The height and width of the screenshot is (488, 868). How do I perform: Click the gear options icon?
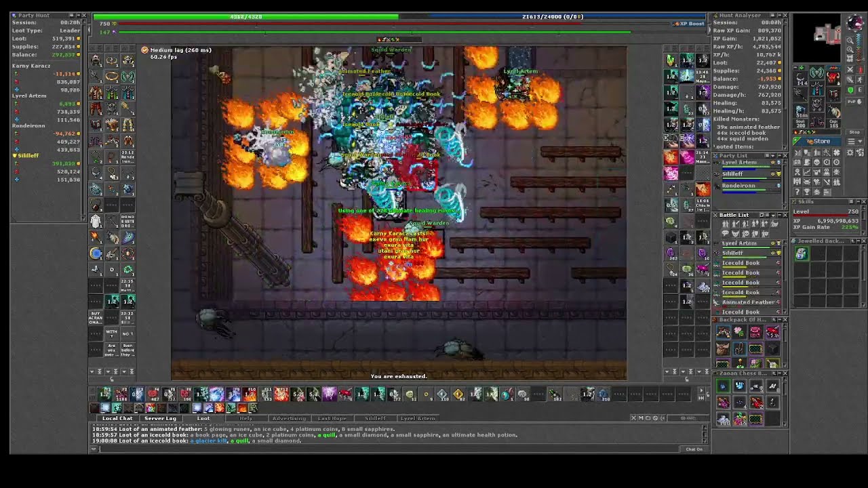pyautogui.click(x=850, y=152)
